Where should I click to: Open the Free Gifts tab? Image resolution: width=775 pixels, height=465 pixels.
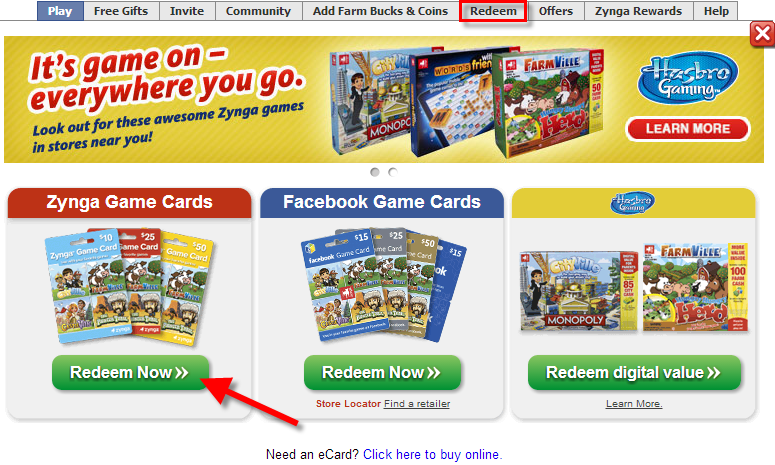(x=121, y=11)
